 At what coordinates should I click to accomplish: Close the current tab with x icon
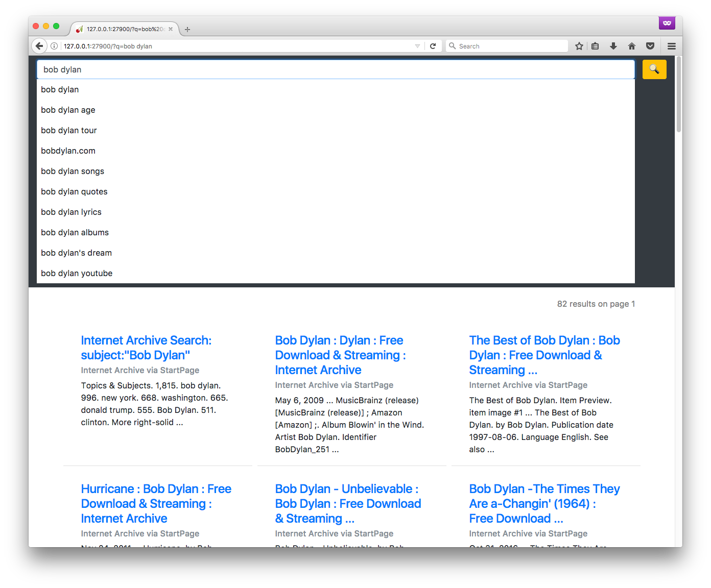(171, 29)
